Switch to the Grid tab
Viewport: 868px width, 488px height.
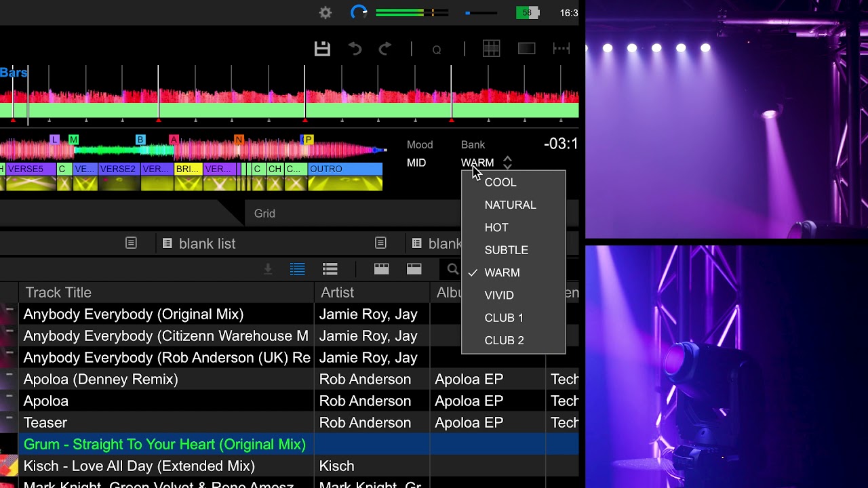pyautogui.click(x=264, y=213)
